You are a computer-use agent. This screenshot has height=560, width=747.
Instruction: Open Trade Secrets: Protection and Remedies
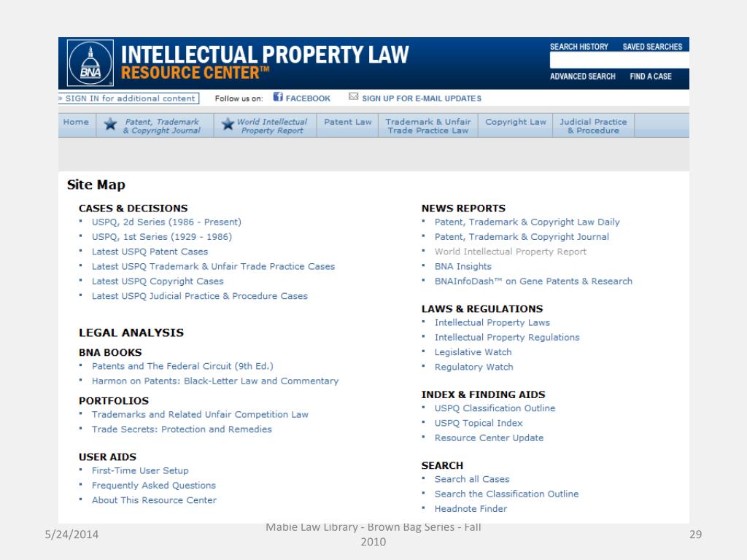pyautogui.click(x=182, y=429)
